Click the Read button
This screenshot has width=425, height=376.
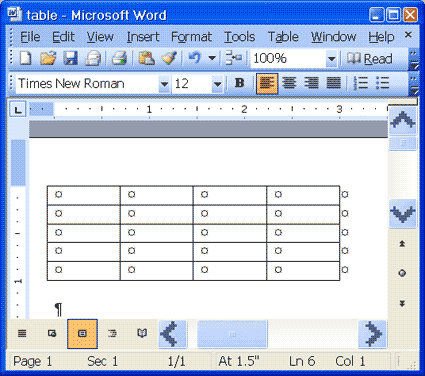(x=369, y=59)
